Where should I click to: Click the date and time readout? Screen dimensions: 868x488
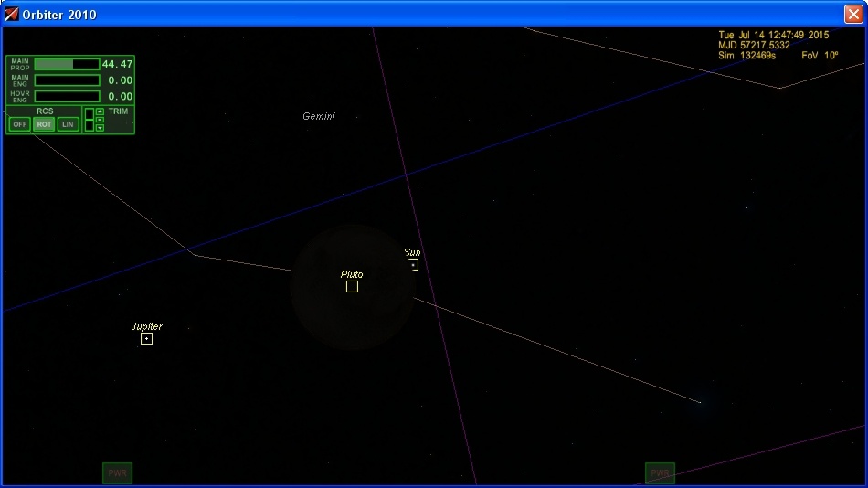pyautogui.click(x=773, y=35)
